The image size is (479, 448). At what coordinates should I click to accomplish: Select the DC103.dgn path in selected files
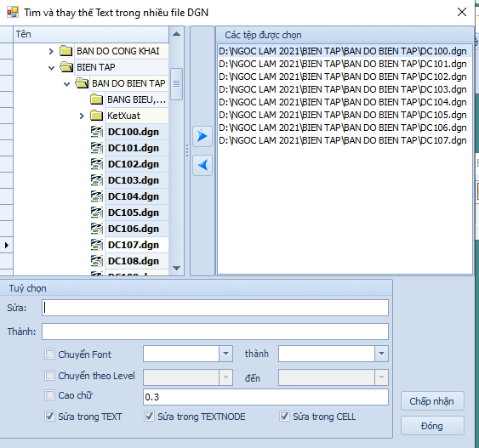click(x=343, y=89)
